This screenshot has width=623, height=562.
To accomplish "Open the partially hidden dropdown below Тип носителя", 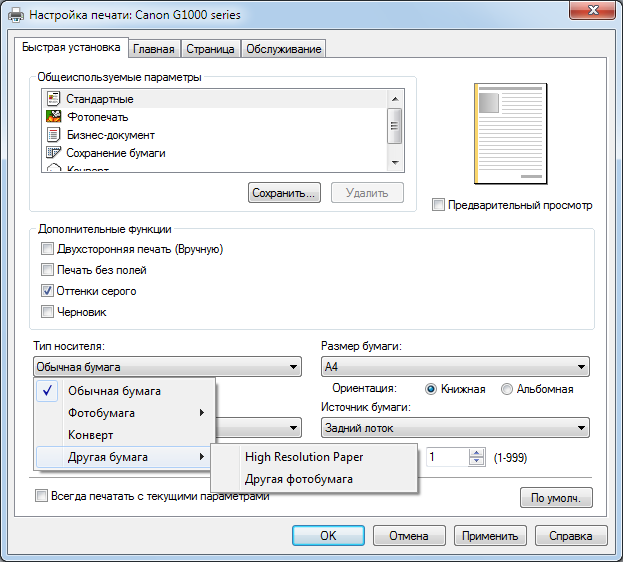I will tap(259, 428).
